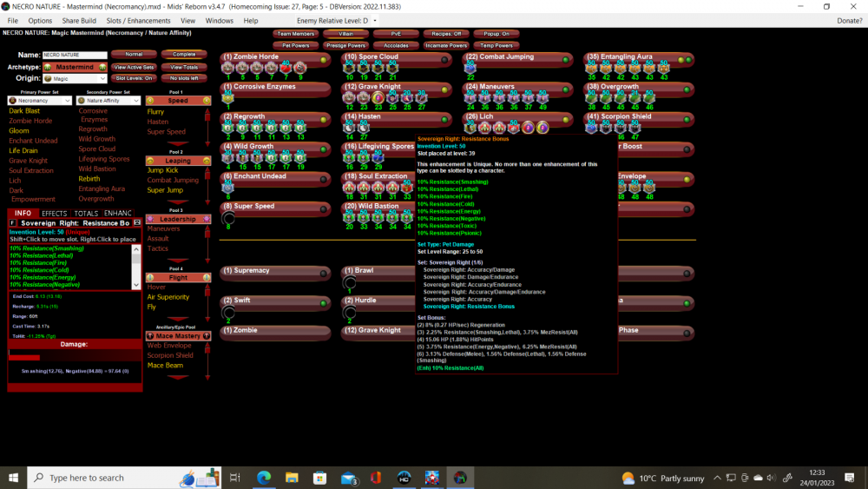Image resolution: width=868 pixels, height=489 pixels.
Task: Open the File menu
Action: pyautogui.click(x=13, y=21)
